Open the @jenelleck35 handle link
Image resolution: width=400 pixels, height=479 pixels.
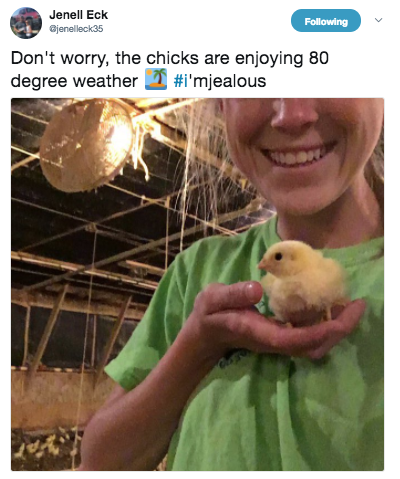tap(76, 29)
